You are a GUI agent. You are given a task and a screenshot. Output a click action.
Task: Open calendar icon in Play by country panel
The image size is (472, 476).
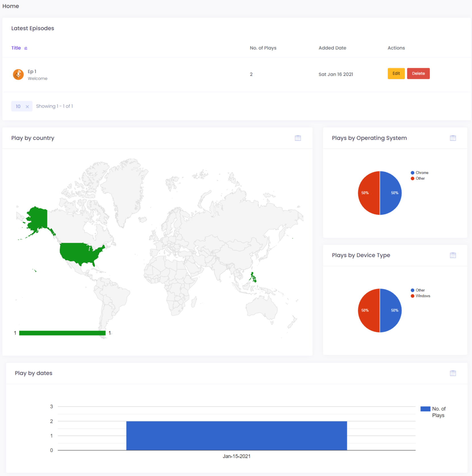[298, 138]
